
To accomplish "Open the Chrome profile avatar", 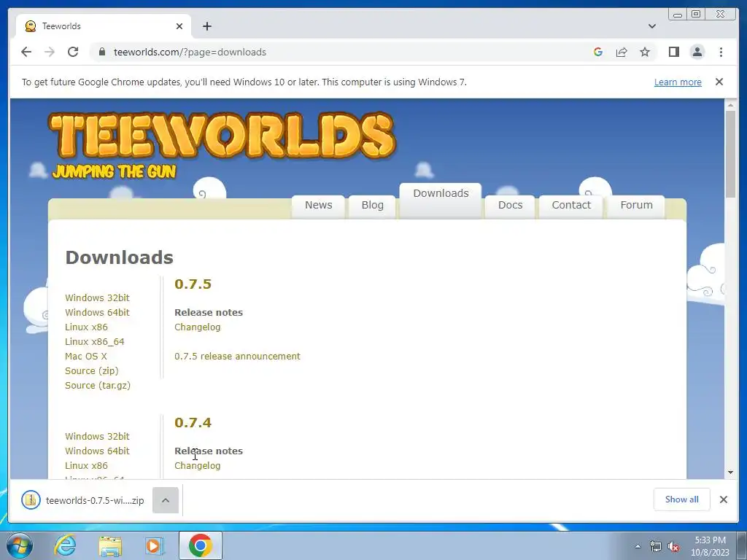I will (x=697, y=52).
